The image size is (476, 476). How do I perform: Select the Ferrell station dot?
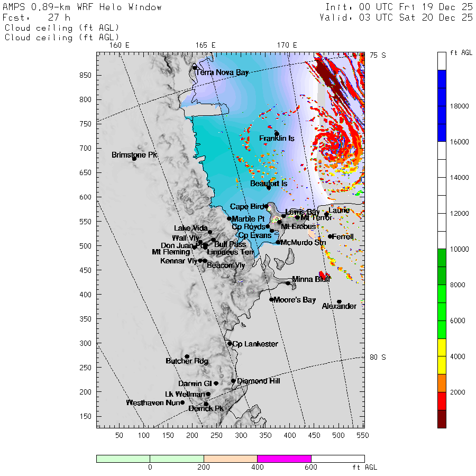tap(330, 236)
